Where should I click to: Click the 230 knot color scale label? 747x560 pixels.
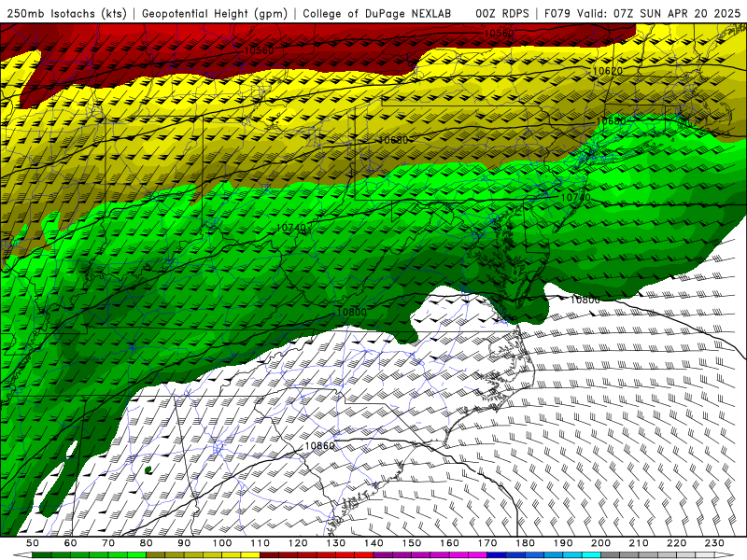tap(714, 543)
